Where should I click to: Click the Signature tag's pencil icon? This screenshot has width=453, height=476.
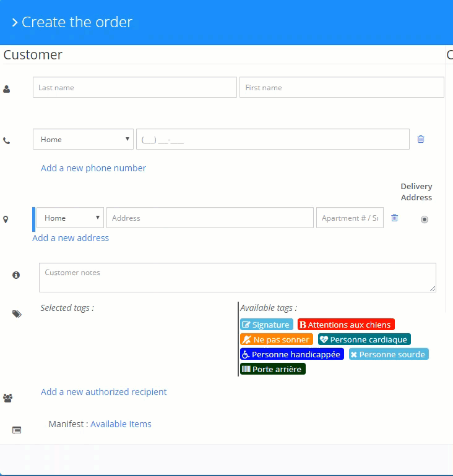(x=246, y=325)
